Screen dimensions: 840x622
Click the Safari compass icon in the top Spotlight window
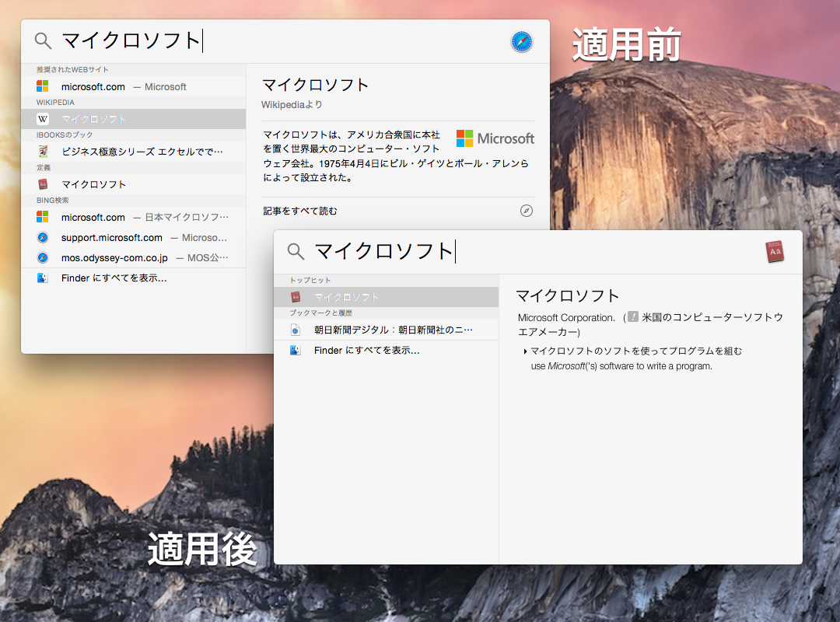click(521, 41)
